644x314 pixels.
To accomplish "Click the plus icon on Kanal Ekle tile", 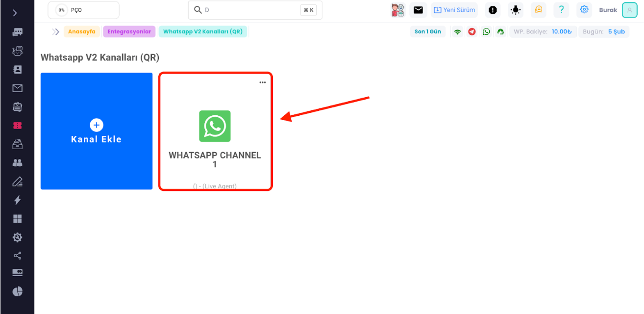I will [97, 125].
